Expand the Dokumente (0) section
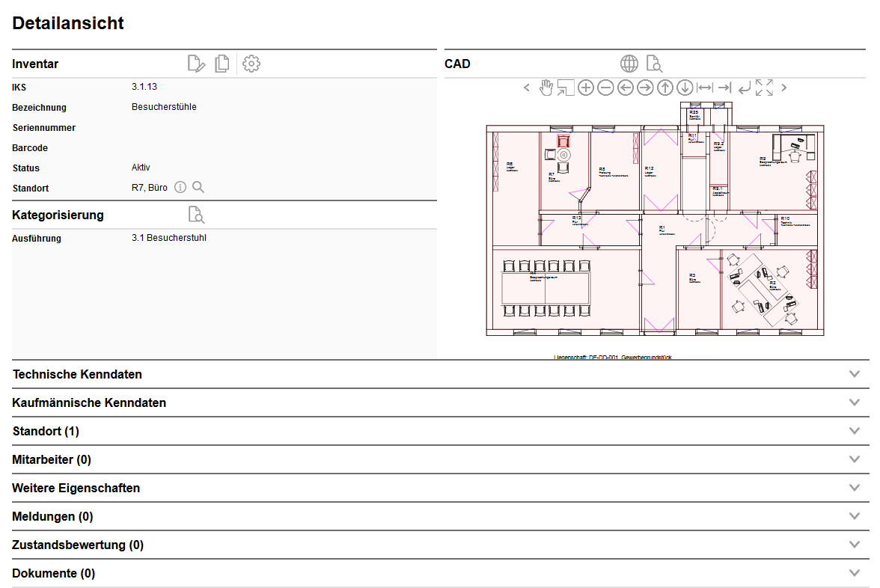Image resolution: width=880 pixels, height=588 pixels. click(x=854, y=572)
